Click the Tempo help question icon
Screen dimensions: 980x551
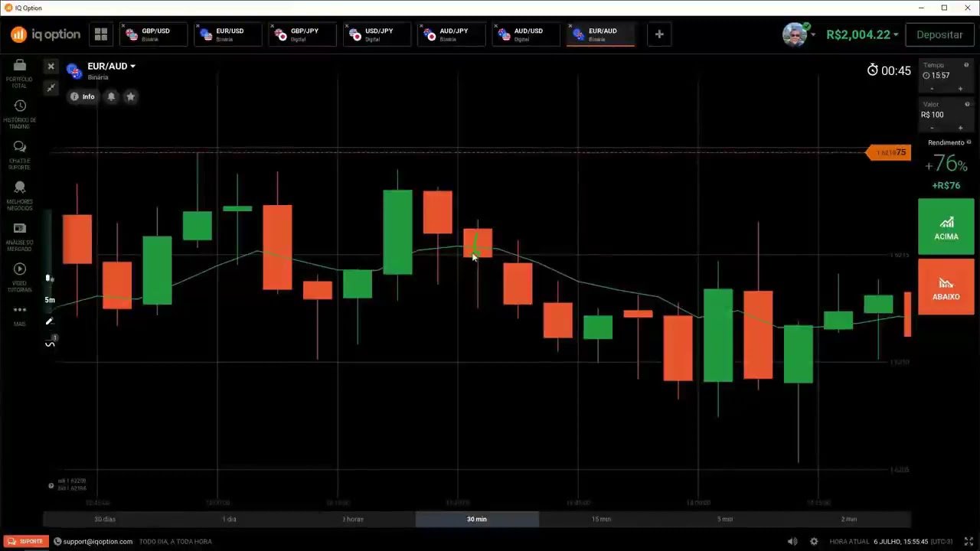click(x=967, y=65)
